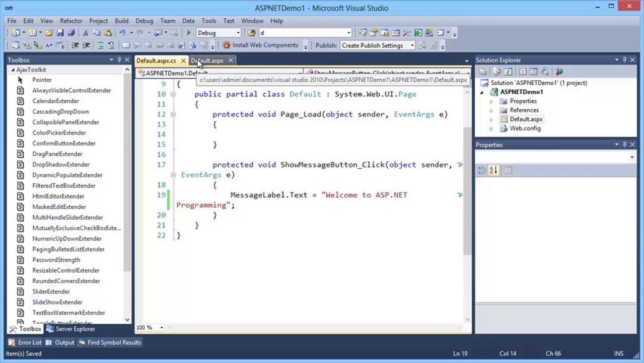The height and width of the screenshot is (363, 644).
Task: Open the Toolbox icon with wrench
Action: click(407, 33)
